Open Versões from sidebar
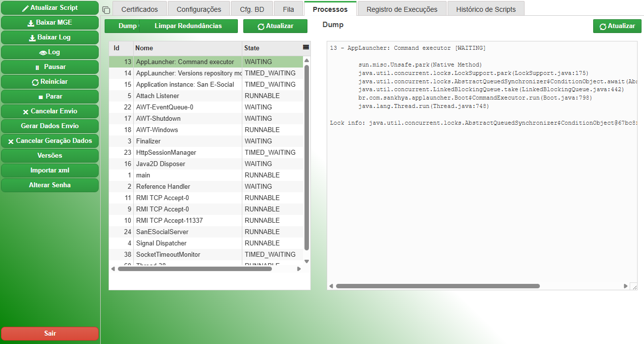This screenshot has height=344, width=644. (x=50, y=156)
